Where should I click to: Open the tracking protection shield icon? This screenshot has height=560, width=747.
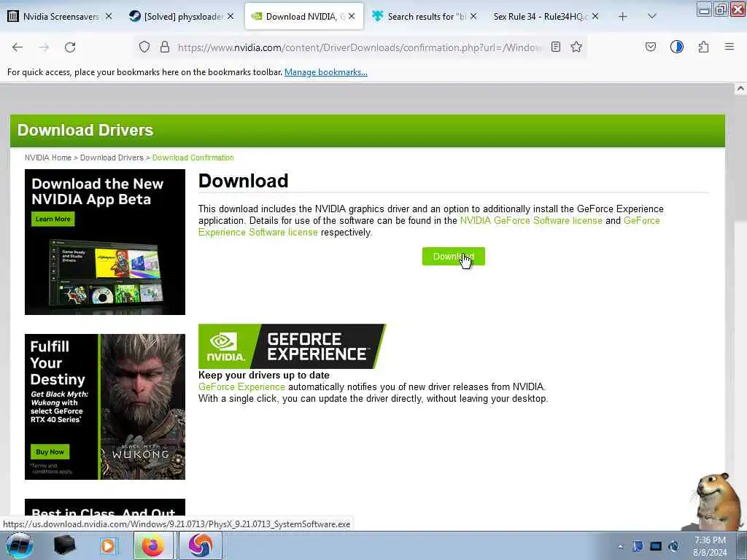pyautogui.click(x=144, y=47)
